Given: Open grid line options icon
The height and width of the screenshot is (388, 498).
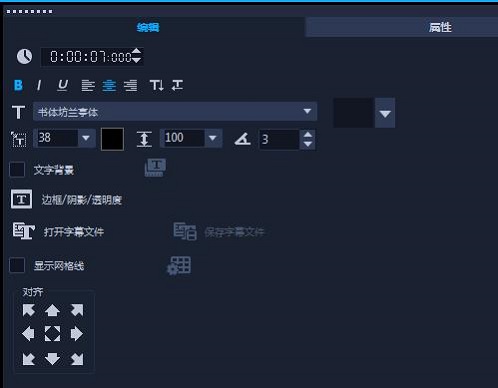Looking at the screenshot, I should [179, 266].
